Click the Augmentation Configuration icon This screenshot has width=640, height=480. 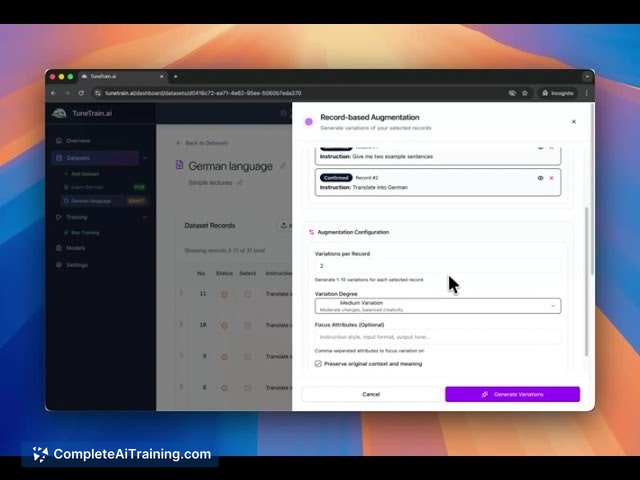pos(311,232)
